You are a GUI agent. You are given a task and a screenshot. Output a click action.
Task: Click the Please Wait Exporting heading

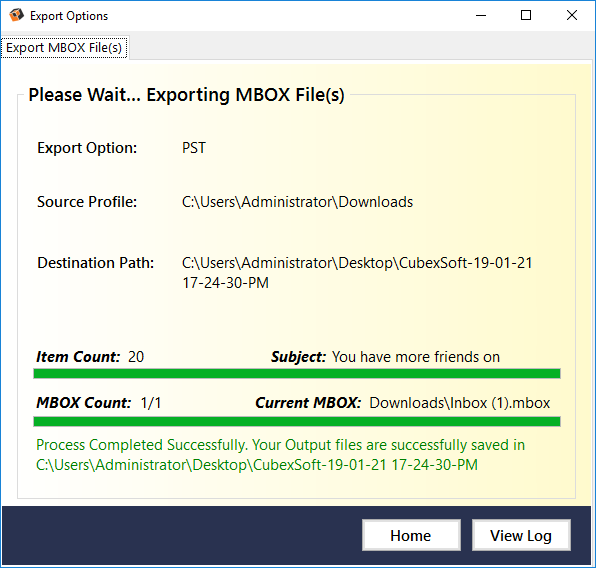tap(187, 95)
